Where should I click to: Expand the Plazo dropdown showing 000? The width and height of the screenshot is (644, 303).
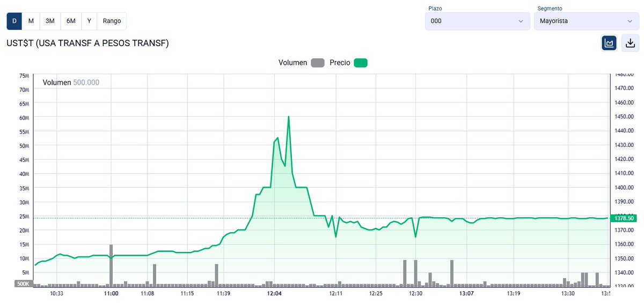point(477,21)
